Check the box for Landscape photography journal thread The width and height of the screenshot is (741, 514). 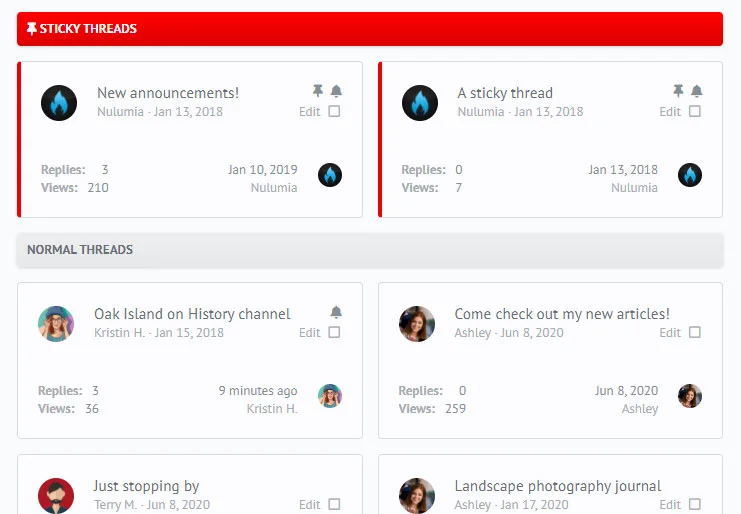tap(695, 504)
